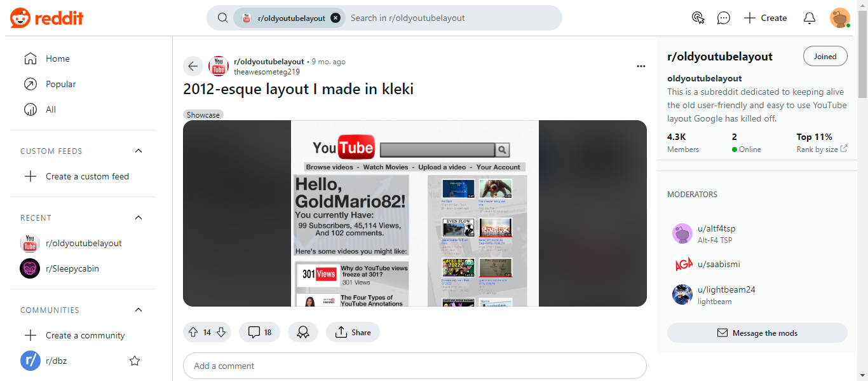Viewport: 868px width, 381px height.
Task: Upvote the 2012-esque layout post
Action: point(193,332)
